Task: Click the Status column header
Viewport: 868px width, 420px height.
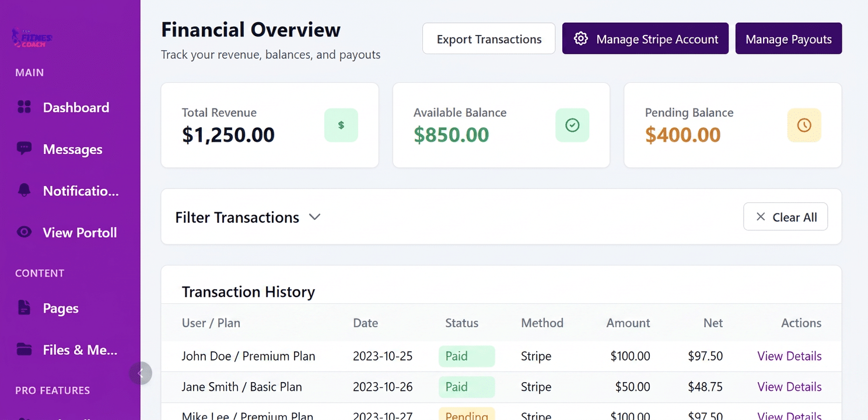Action: 461,323
